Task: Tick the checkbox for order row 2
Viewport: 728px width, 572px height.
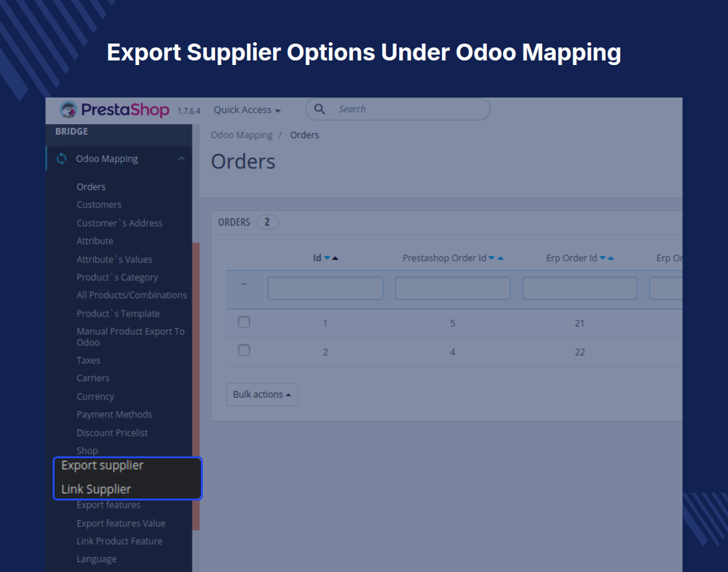Action: point(244,350)
